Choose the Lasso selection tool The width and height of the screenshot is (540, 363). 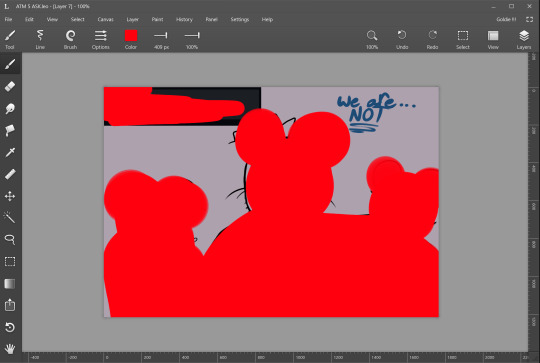tap(10, 239)
